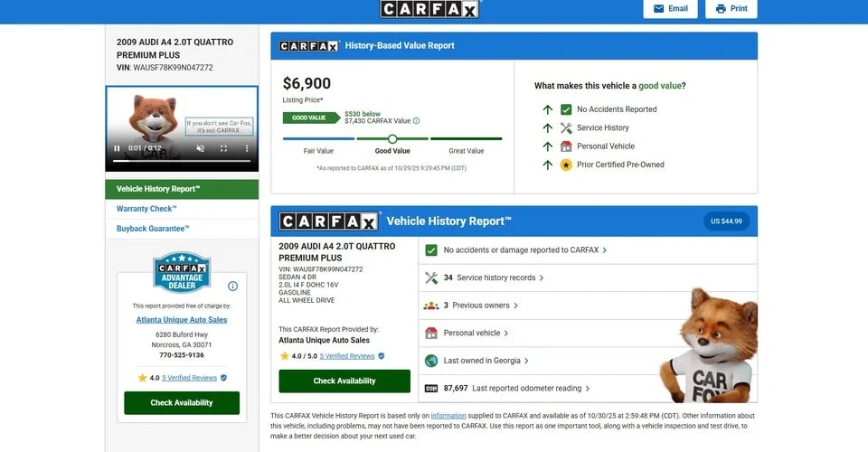Image resolution: width=868 pixels, height=452 pixels.
Task: Open 5 Verified Reviews in report panel
Action: [347, 356]
